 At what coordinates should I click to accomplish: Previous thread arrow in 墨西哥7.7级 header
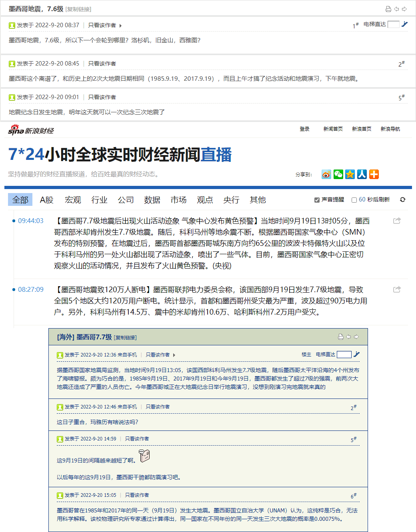pyautogui.click(x=348, y=337)
